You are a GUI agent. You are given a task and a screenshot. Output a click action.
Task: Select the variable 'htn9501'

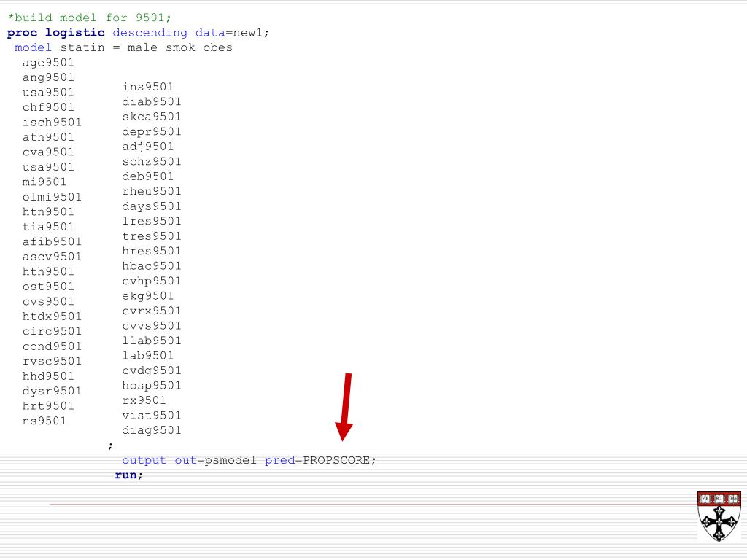click(x=48, y=212)
